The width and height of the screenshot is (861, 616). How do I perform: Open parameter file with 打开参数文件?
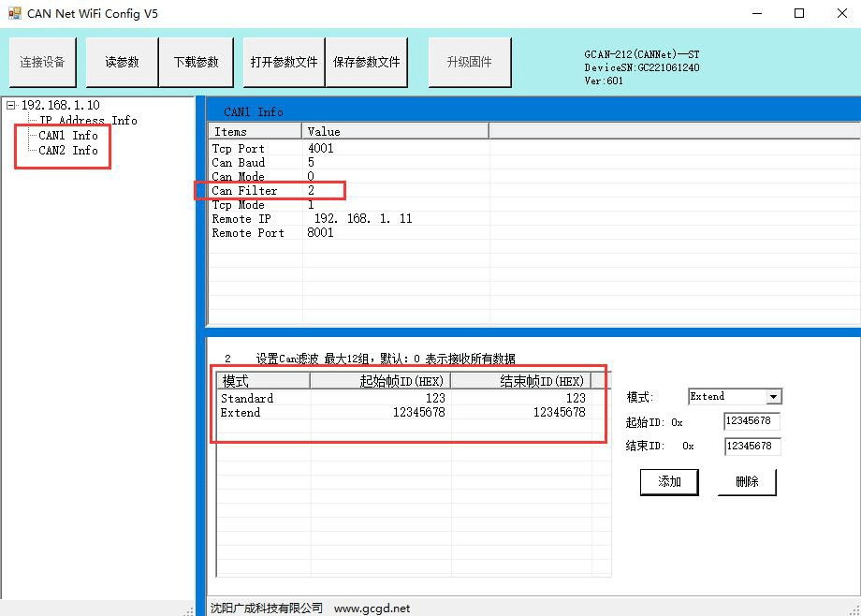(x=284, y=63)
